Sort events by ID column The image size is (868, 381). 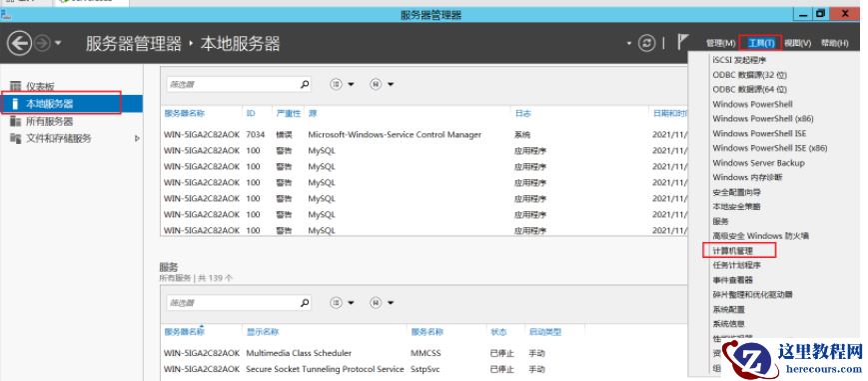point(251,113)
